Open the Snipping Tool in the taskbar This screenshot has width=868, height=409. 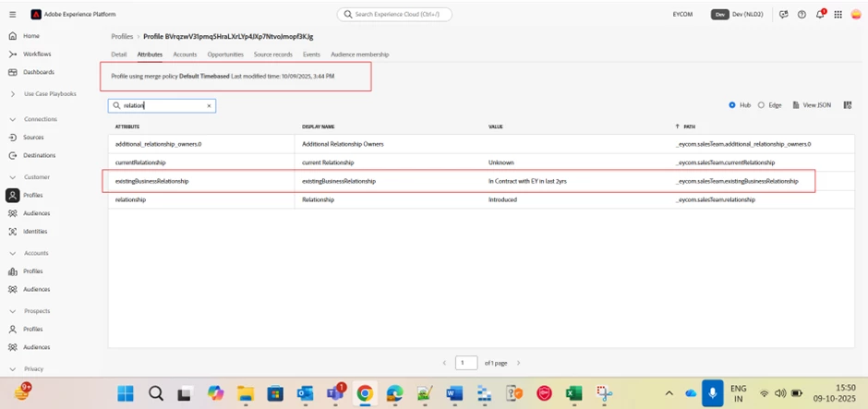point(604,393)
